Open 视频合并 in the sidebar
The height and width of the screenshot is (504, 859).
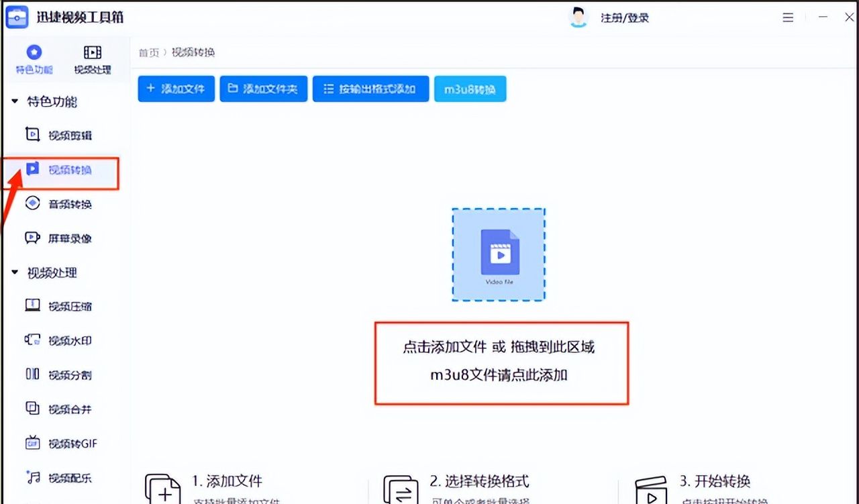(x=59, y=409)
